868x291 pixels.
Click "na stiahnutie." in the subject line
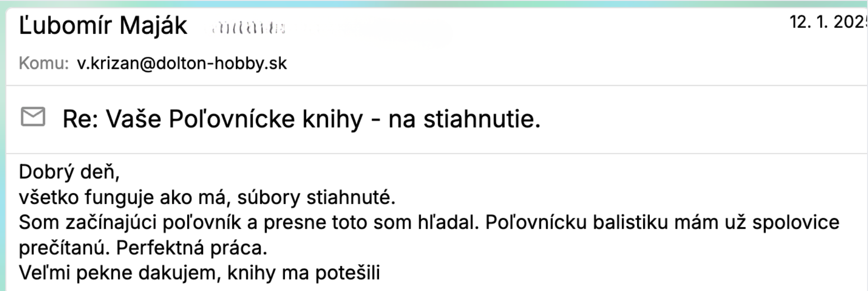click(464, 119)
